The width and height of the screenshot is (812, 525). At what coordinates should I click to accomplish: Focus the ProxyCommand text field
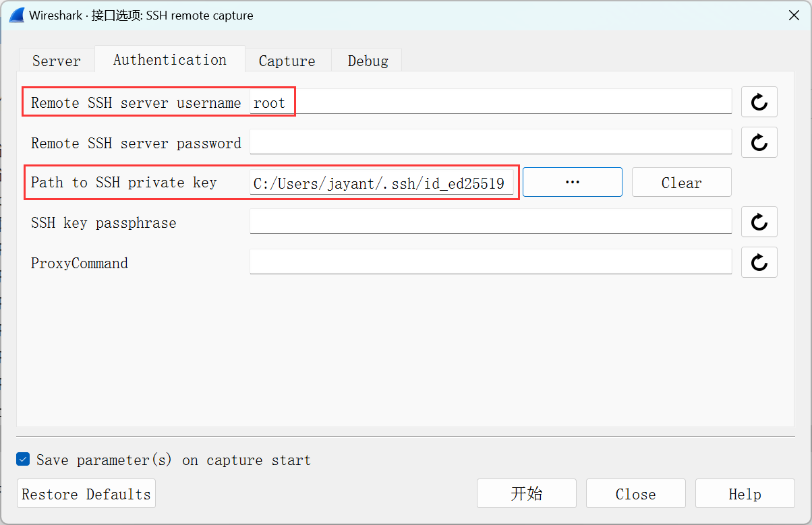point(490,262)
